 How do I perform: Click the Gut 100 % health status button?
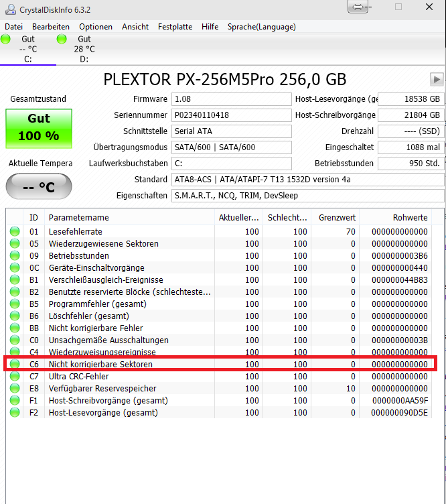[39, 129]
